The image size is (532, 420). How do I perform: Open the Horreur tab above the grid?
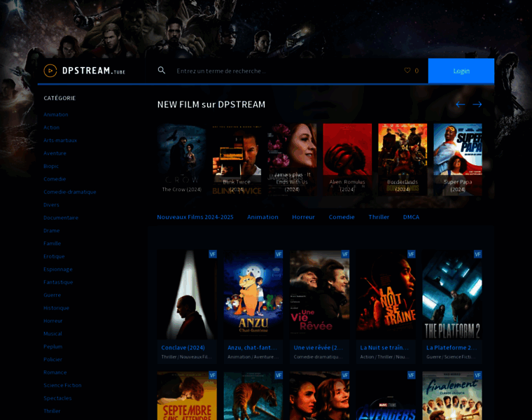click(303, 217)
